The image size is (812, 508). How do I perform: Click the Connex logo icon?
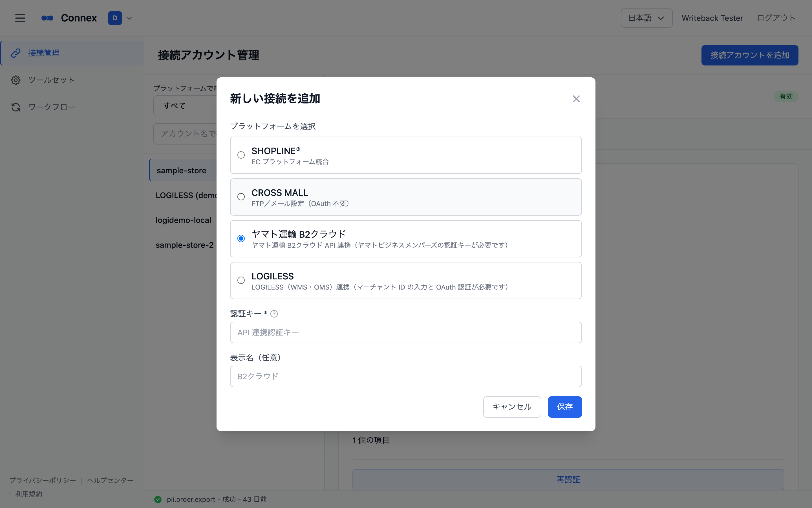click(47, 18)
